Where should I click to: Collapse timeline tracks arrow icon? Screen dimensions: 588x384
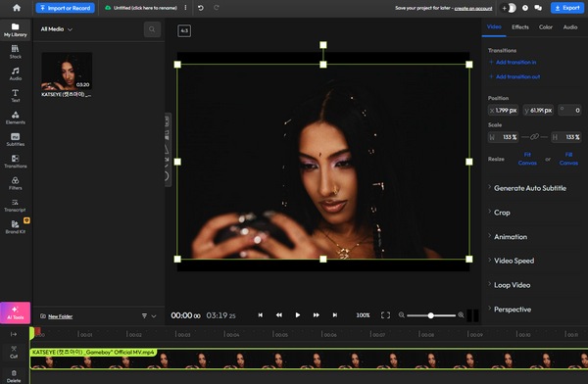[x=14, y=334]
